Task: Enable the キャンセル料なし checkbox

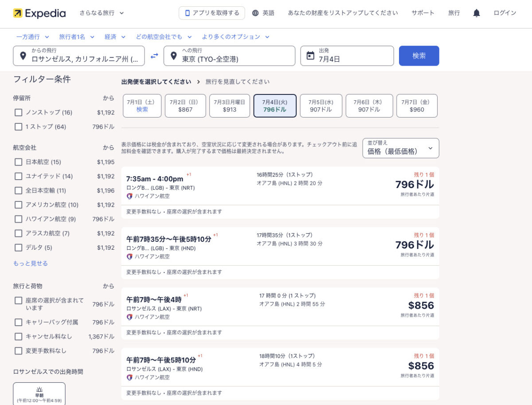Action: click(18, 337)
